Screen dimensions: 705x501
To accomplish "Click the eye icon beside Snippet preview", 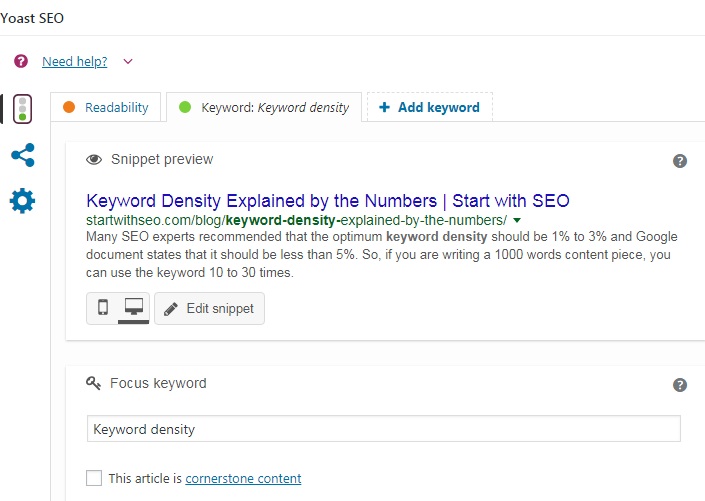I will [94, 160].
